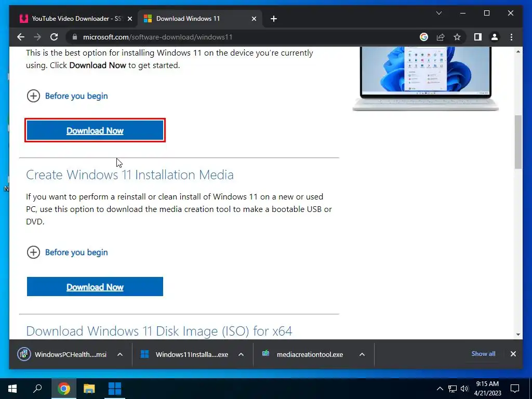Expand first Before you begin section

pyautogui.click(x=67, y=96)
